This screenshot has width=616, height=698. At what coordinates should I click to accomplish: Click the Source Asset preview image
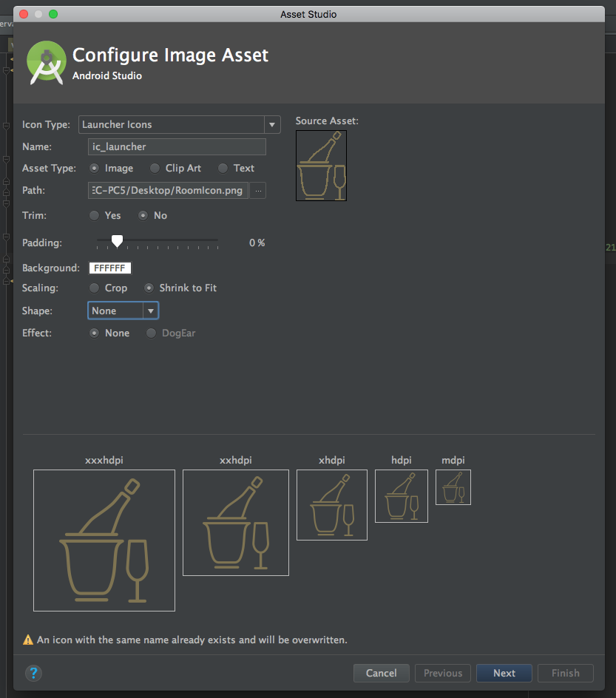click(x=321, y=166)
